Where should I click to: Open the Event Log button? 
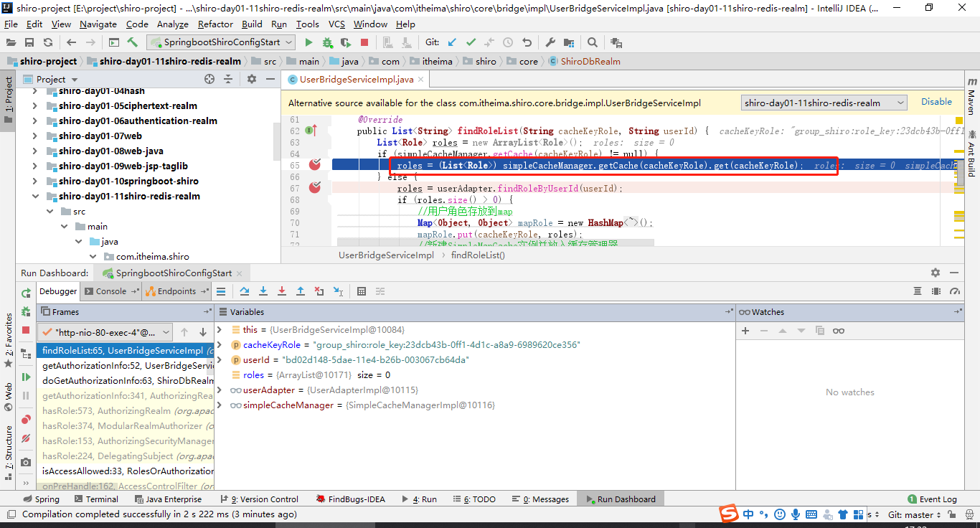point(932,499)
